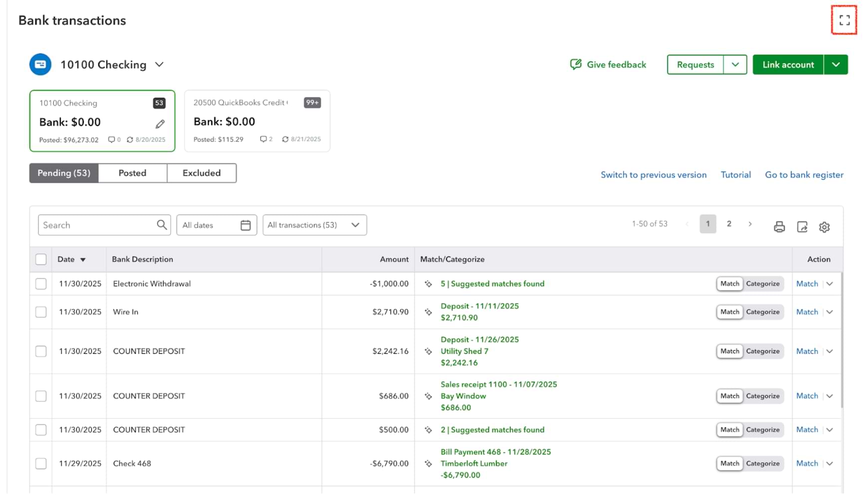Open the table settings gear icon
This screenshot has height=499, width=868.
[824, 227]
